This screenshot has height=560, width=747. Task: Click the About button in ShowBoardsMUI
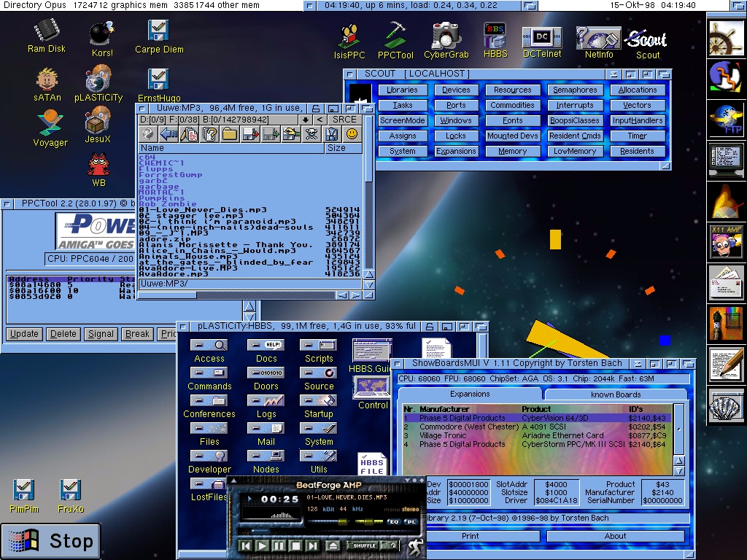point(615,536)
